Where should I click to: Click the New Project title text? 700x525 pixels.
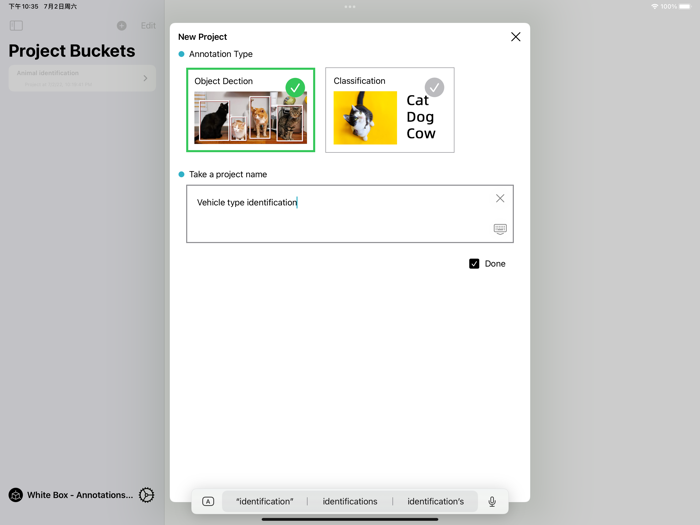(203, 37)
